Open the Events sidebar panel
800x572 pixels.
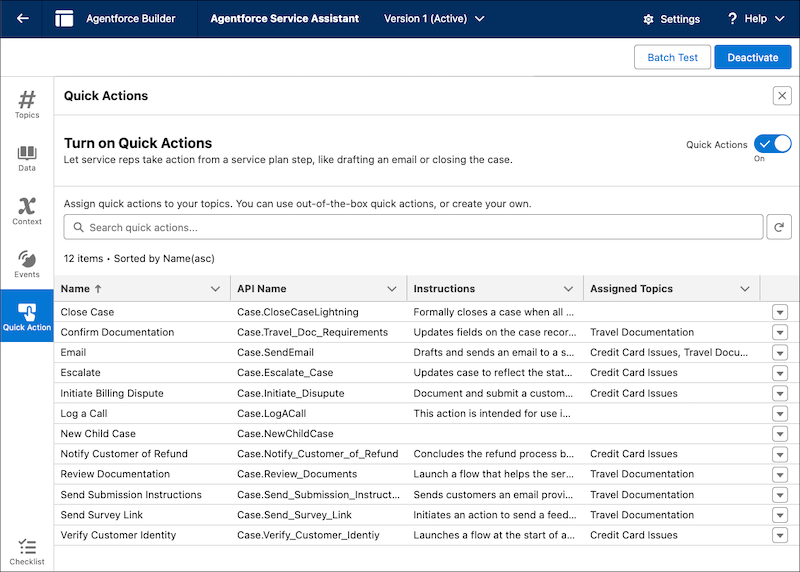click(27, 264)
